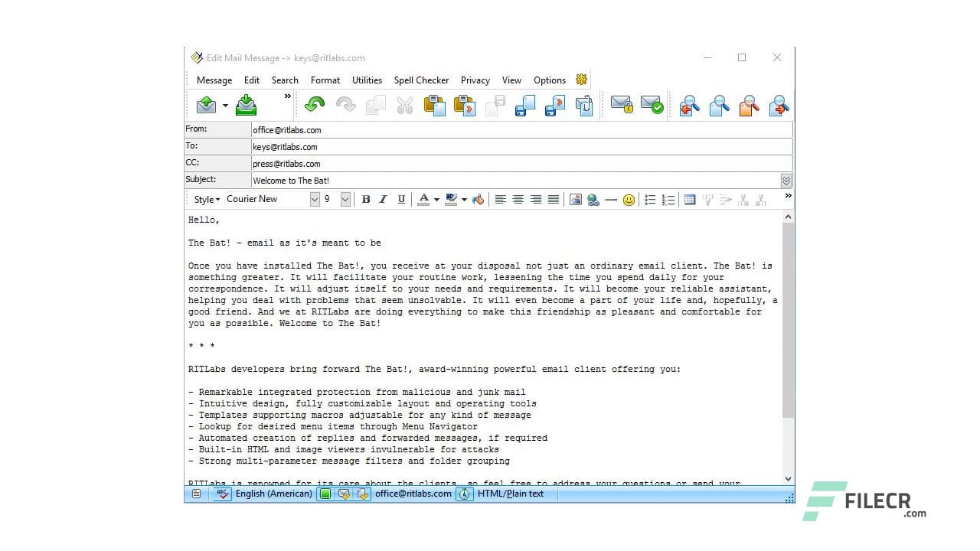Image resolution: width=980 pixels, height=551 pixels.
Task: Open the Format menu
Action: (x=325, y=80)
